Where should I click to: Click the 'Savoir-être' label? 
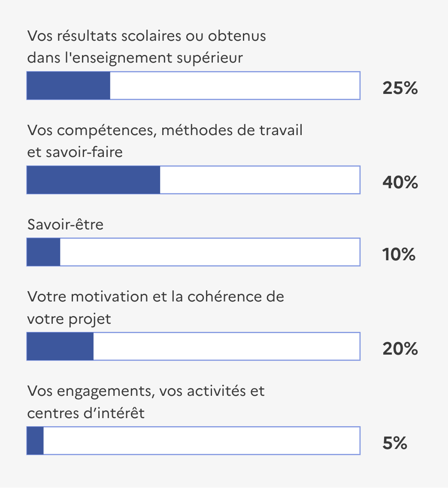(65, 224)
